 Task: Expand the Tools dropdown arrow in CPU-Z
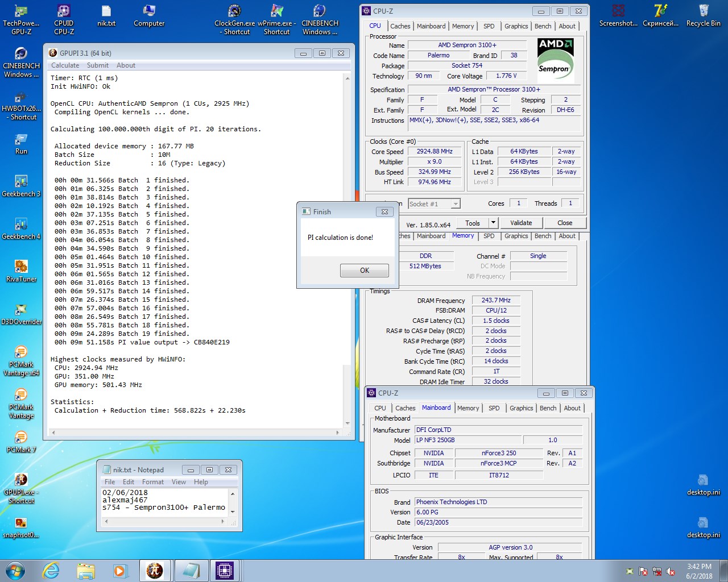click(493, 223)
